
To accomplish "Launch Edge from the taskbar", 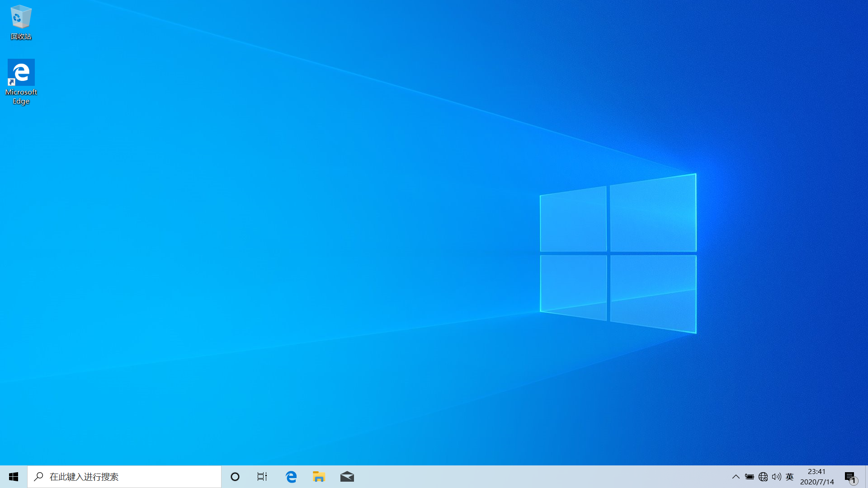I will (291, 477).
